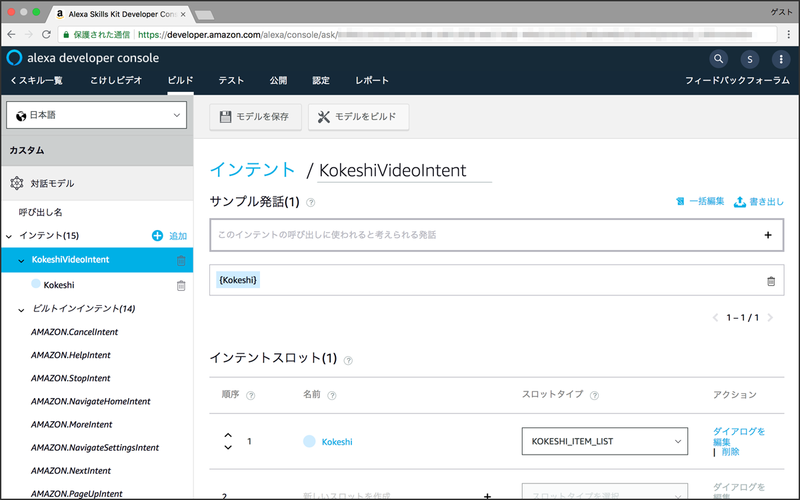Go to next utterance page
The height and width of the screenshot is (500, 800).
click(770, 317)
